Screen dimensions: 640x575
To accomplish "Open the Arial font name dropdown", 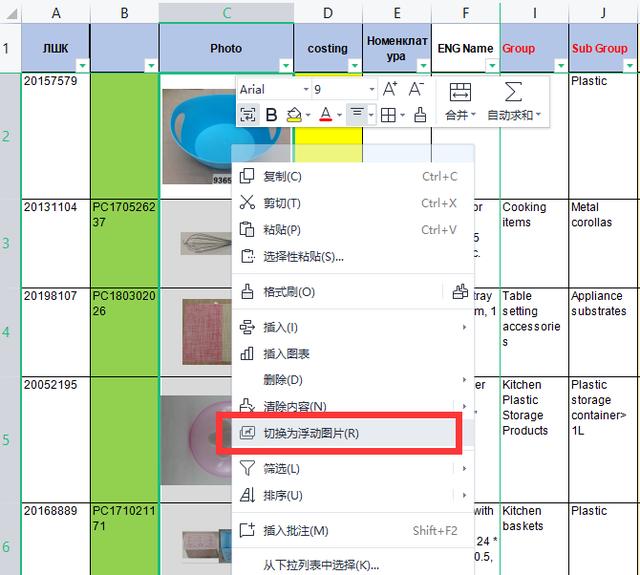I will click(x=305, y=89).
